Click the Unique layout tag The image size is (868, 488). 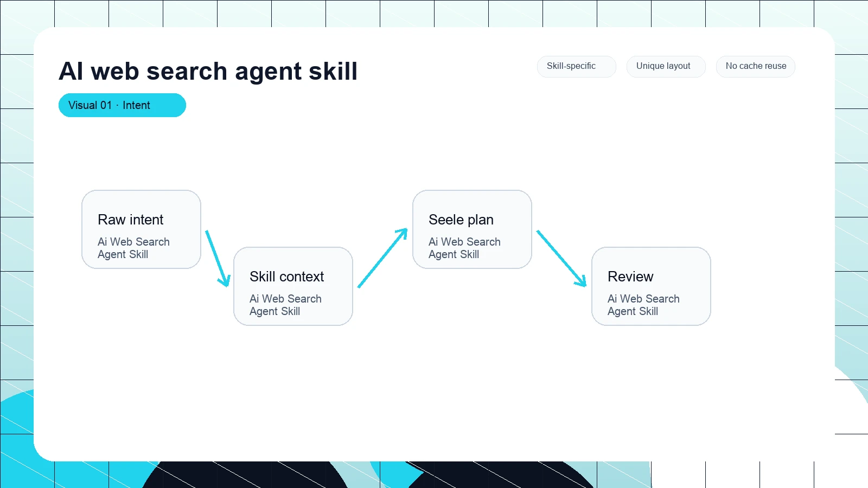coord(666,66)
